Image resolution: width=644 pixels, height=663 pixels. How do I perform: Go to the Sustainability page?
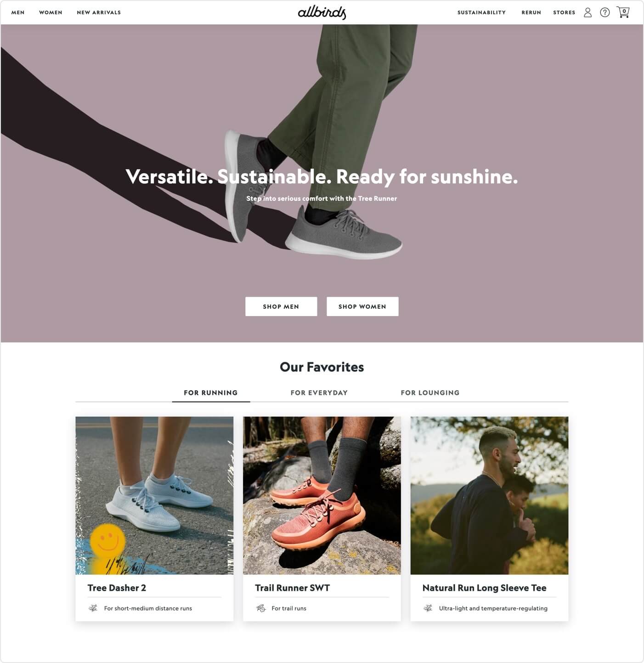pyautogui.click(x=481, y=12)
